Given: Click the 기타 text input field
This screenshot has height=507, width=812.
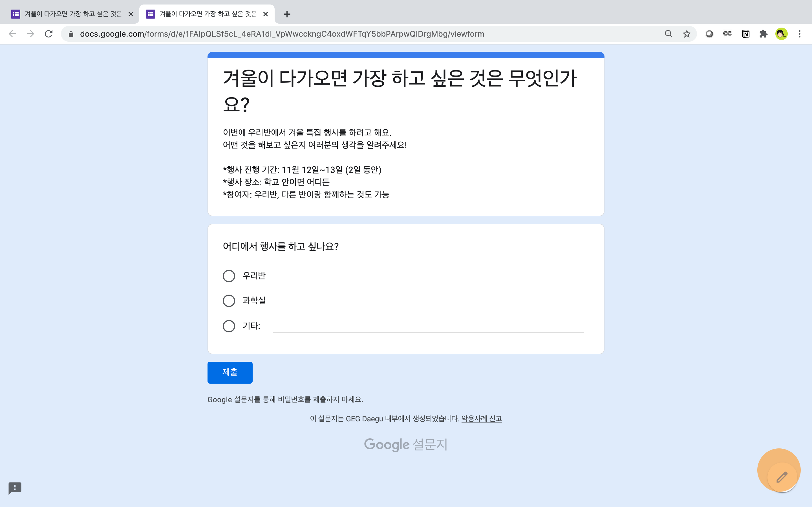Looking at the screenshot, I should [x=428, y=326].
